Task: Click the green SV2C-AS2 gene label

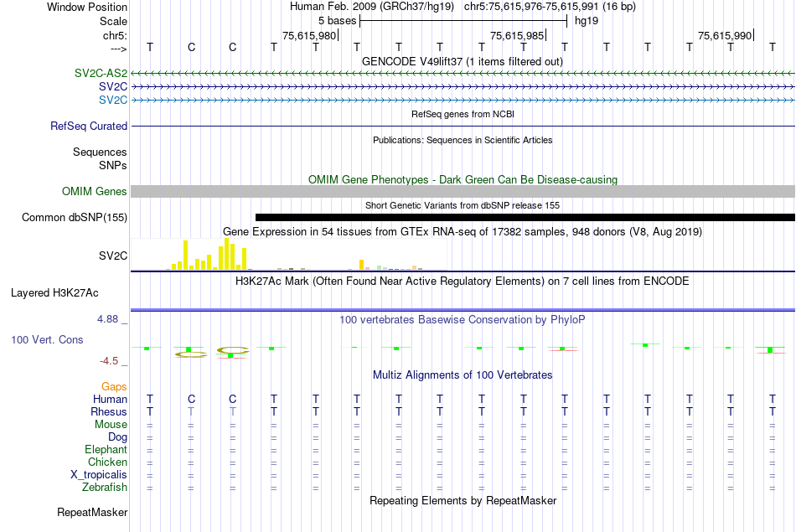Action: coord(101,73)
